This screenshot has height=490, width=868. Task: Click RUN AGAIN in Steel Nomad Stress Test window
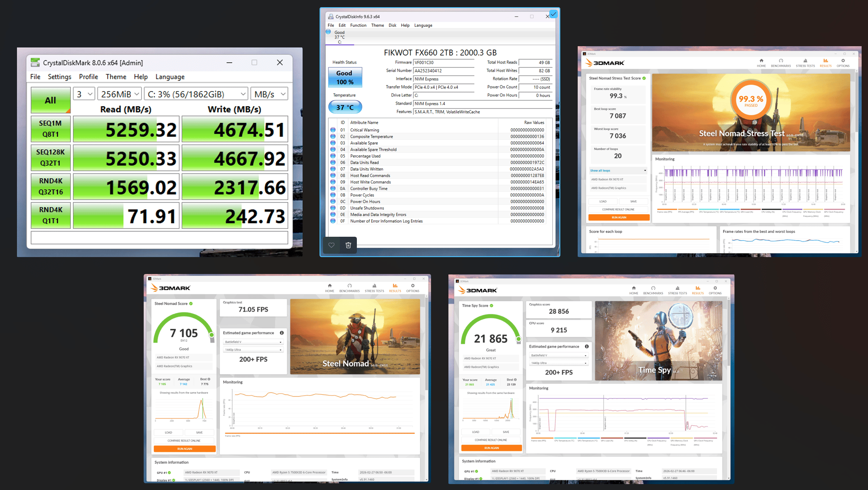point(619,217)
